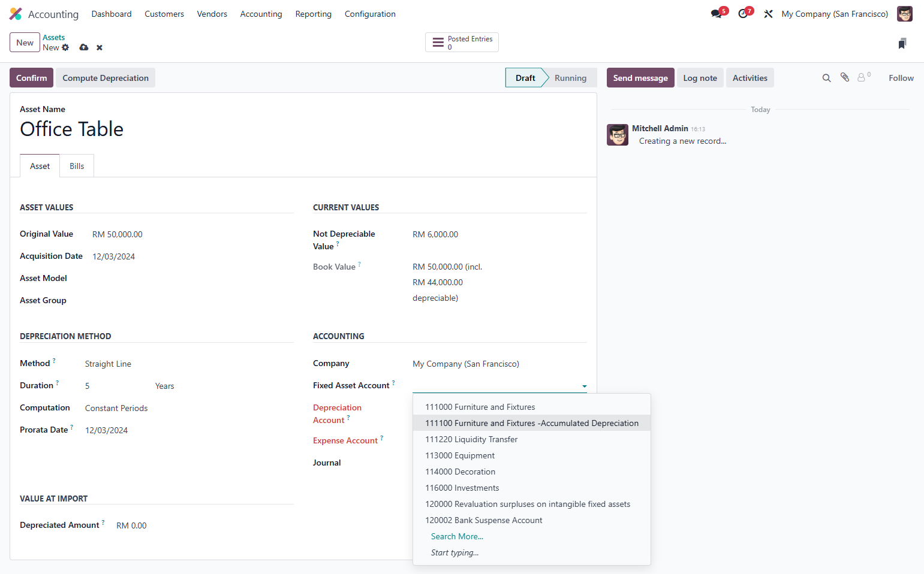Click the gear actions icon beside New
924x574 pixels.
click(65, 47)
